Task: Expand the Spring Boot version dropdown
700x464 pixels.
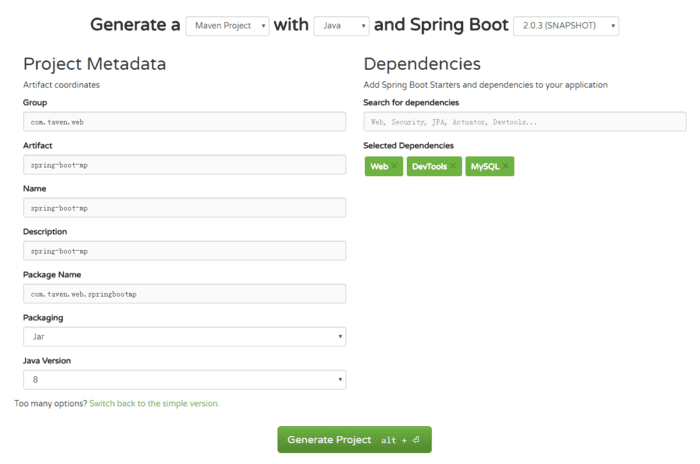Action: click(x=565, y=26)
